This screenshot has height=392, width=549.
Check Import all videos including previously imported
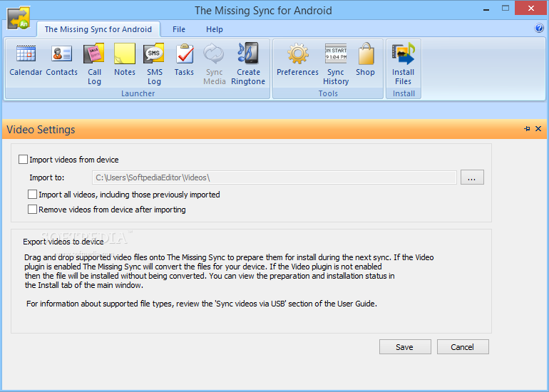point(32,195)
